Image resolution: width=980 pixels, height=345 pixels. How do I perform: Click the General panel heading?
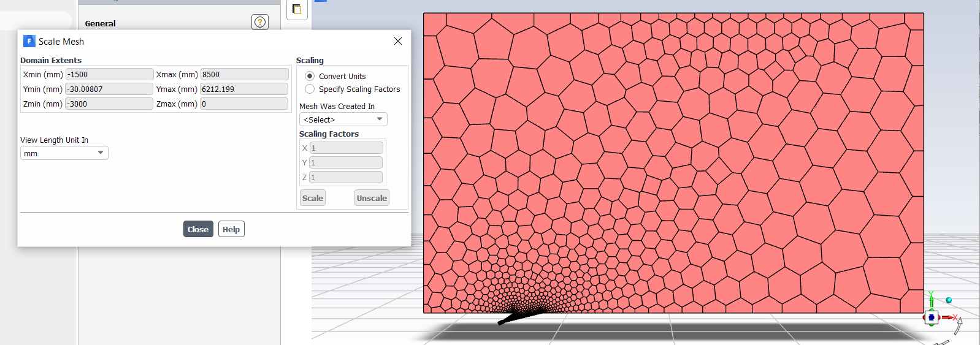[101, 23]
